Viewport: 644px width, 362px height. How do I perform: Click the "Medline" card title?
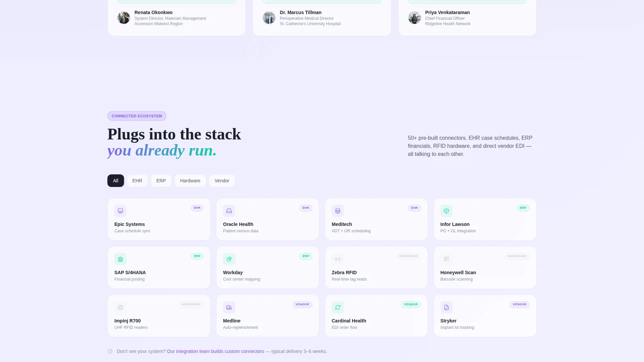point(232,321)
